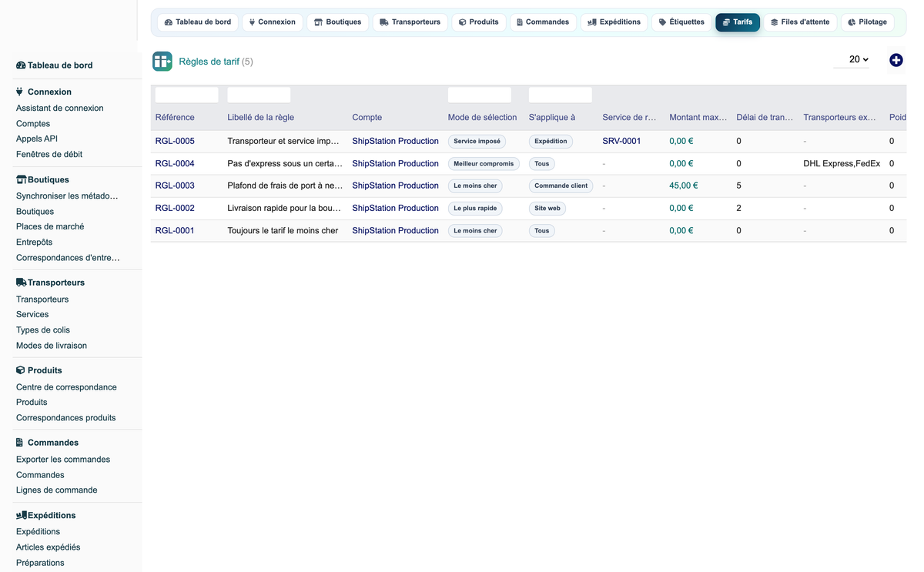Click the Meilleur compromis badge

coord(484,163)
